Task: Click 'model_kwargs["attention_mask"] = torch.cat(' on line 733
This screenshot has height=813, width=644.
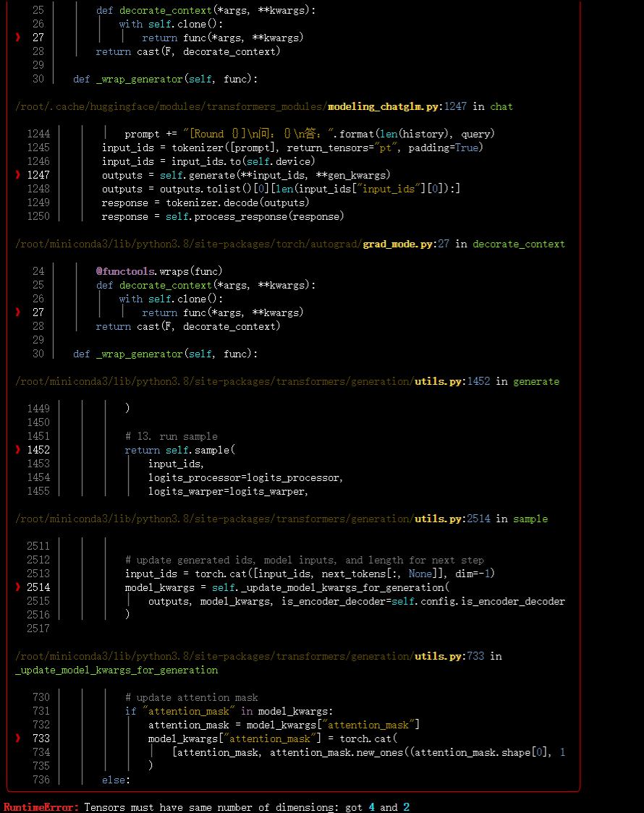Action: [273, 738]
